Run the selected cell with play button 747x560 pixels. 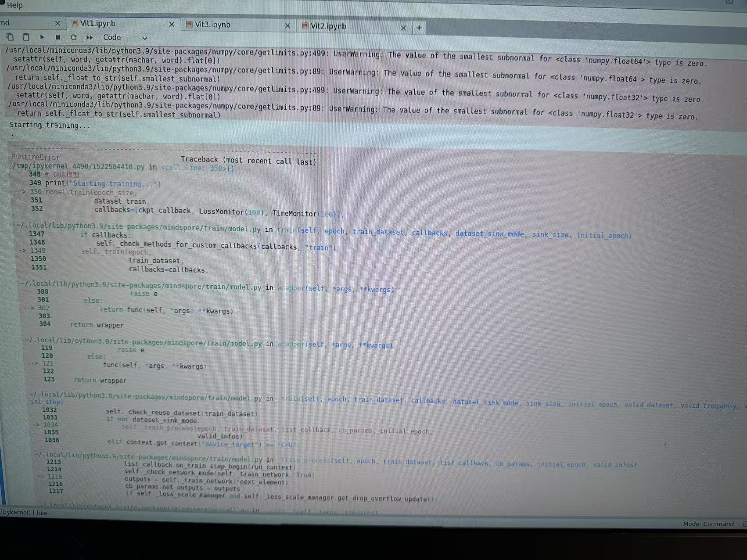(x=42, y=37)
